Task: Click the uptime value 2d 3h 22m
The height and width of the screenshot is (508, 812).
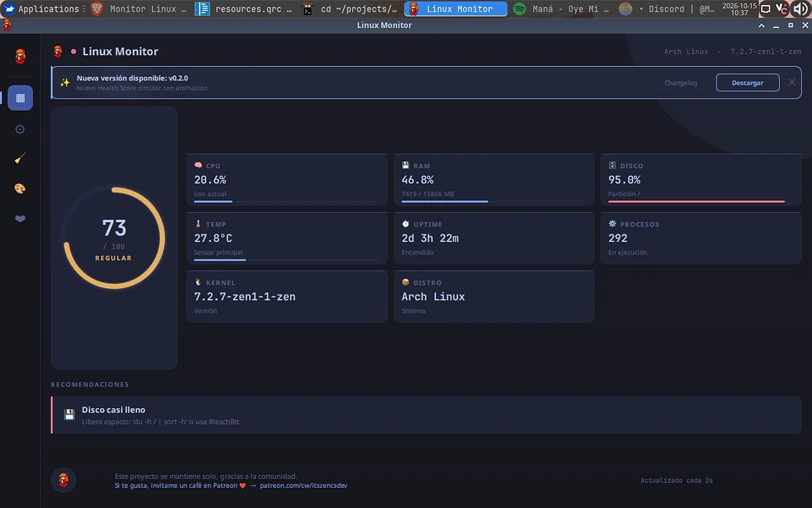Action: tap(430, 239)
